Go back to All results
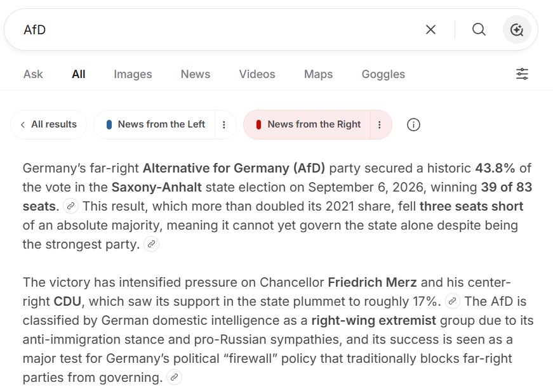The image size is (553, 392). pyautogui.click(x=49, y=124)
